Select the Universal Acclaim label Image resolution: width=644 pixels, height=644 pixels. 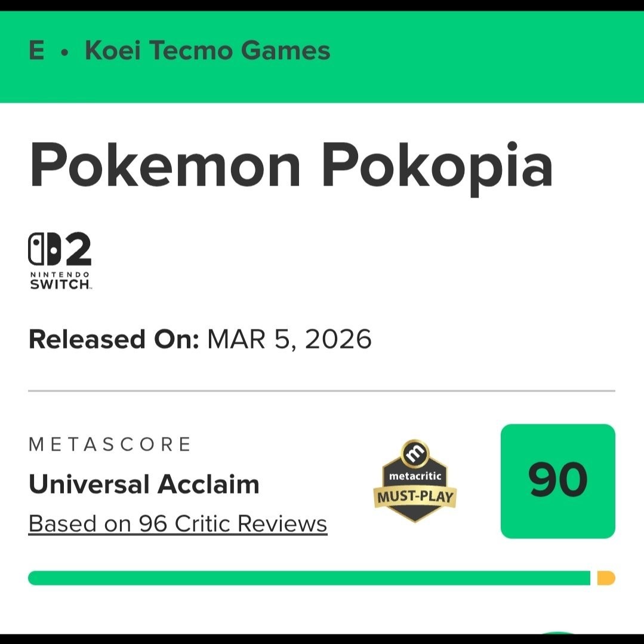[x=143, y=485]
